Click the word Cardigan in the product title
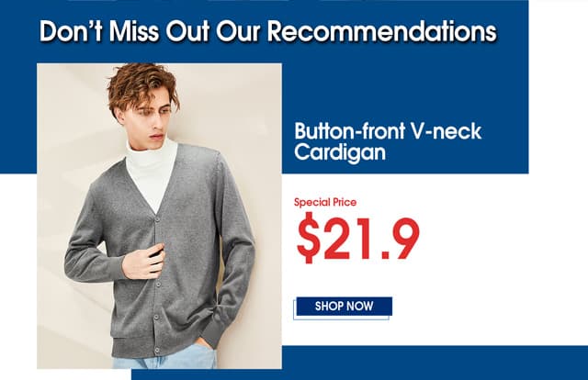Screen dimensions: 588x380 (340, 152)
